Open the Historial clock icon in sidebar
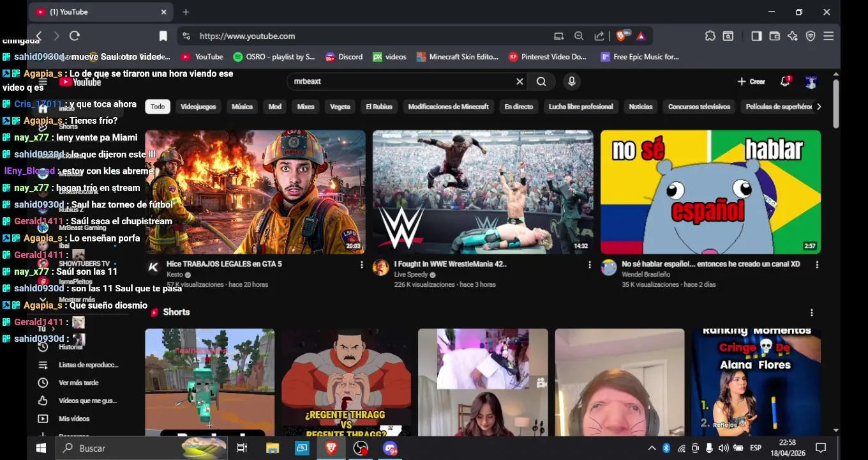868x460 pixels. (43, 347)
